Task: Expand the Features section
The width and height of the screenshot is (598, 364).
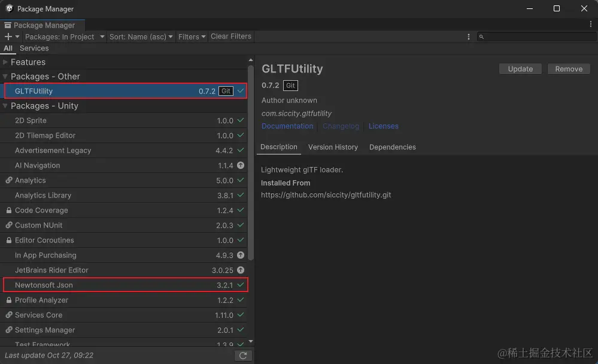Action: coord(5,62)
